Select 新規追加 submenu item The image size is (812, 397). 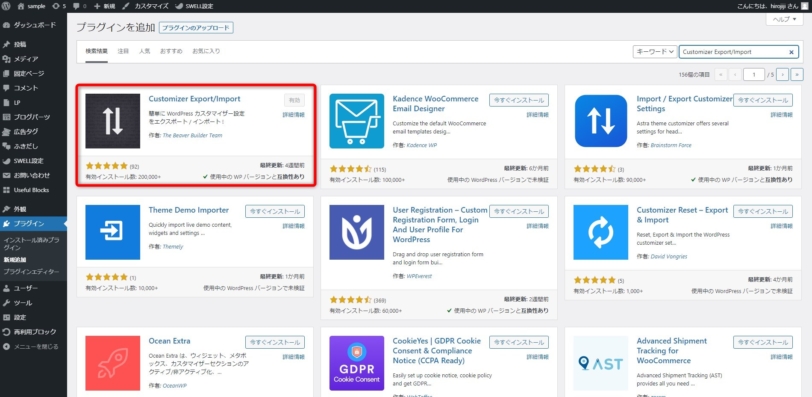pyautogui.click(x=14, y=259)
